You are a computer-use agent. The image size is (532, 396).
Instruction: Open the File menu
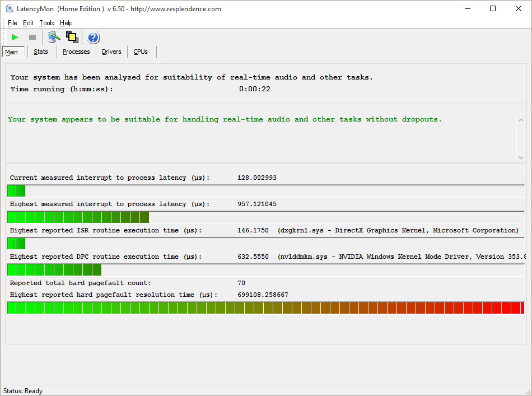point(12,23)
